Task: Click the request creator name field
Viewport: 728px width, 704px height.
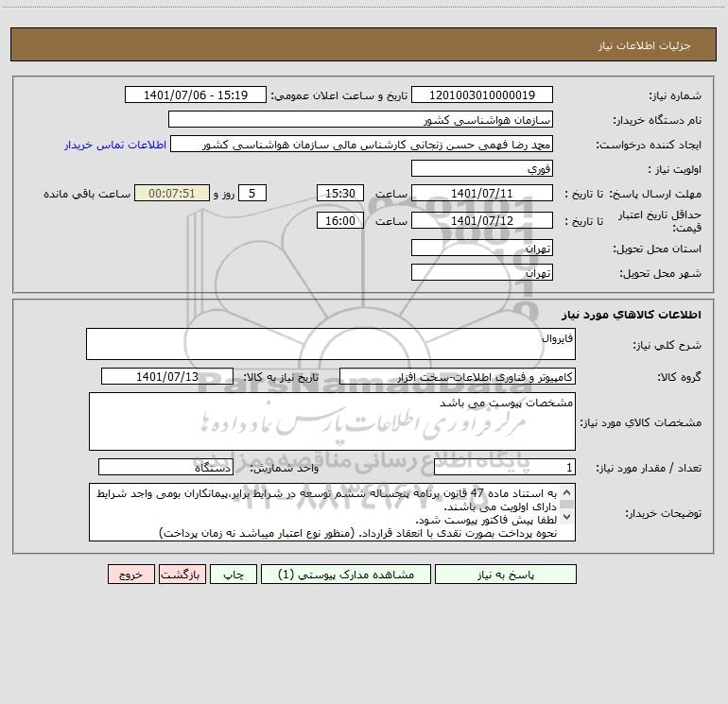Action: pos(362,144)
